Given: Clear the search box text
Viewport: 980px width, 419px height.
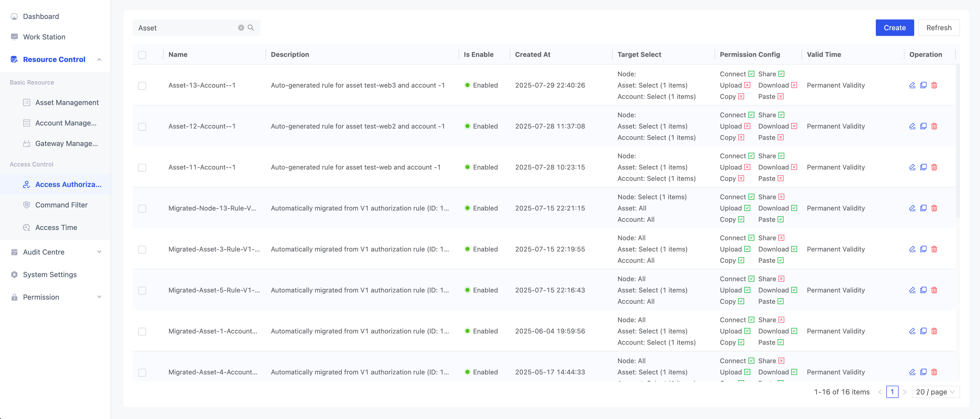Looking at the screenshot, I should (x=241, y=28).
